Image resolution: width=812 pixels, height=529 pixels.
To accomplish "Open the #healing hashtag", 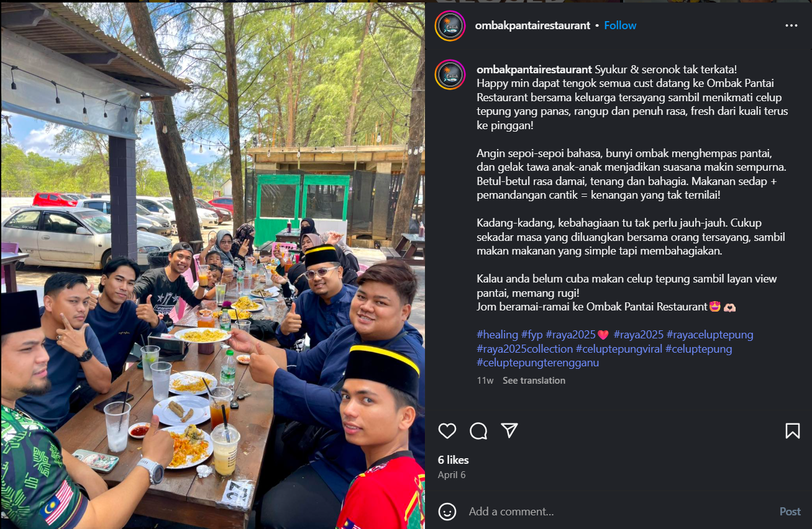I will click(498, 335).
